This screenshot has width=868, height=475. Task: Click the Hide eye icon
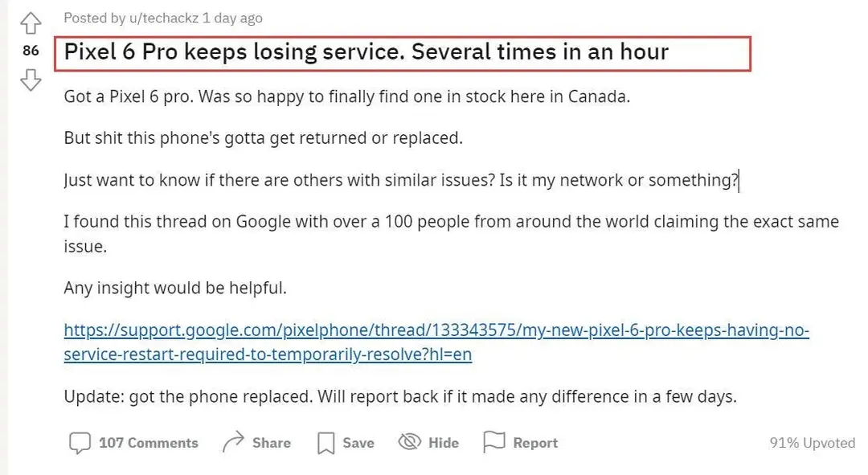[410, 442]
